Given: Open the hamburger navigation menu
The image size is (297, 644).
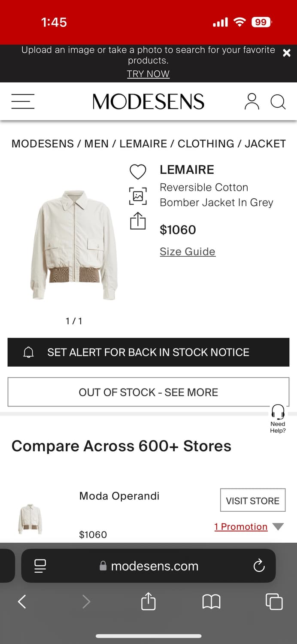Looking at the screenshot, I should [x=23, y=102].
